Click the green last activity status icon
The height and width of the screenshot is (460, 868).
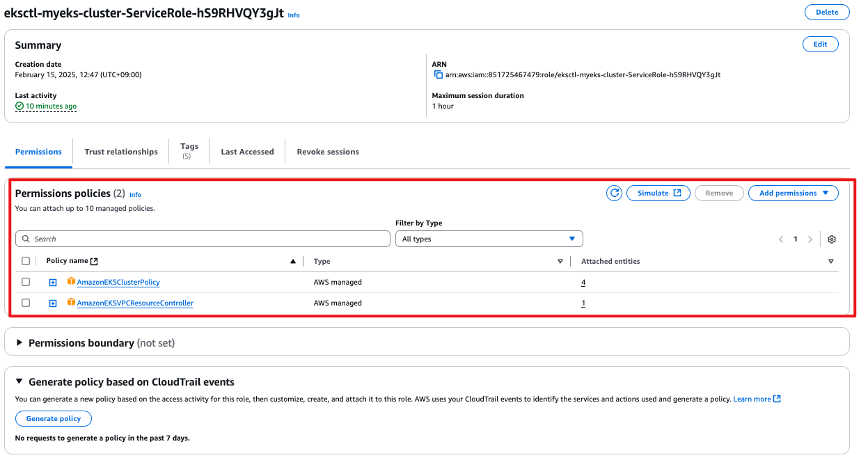19,106
